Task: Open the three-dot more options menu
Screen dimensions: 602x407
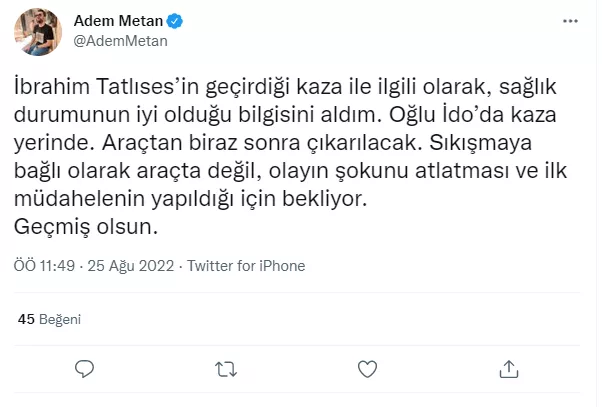Action: [x=573, y=22]
